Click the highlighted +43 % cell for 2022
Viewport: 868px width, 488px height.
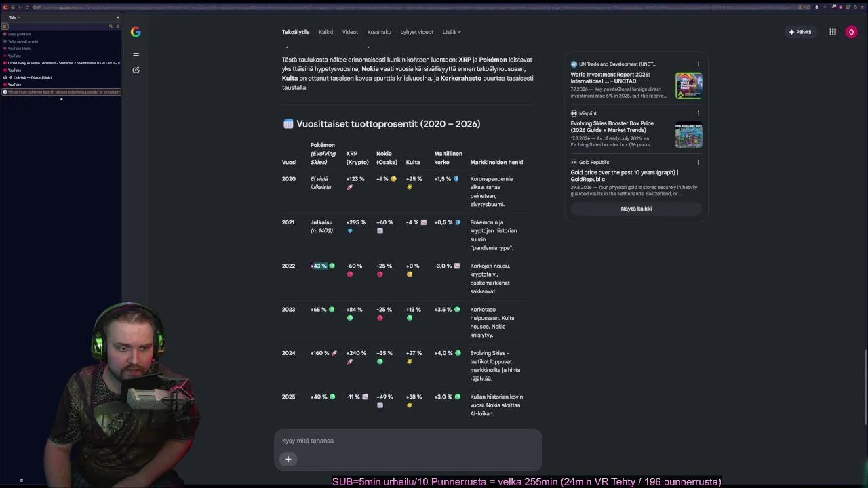(x=319, y=266)
